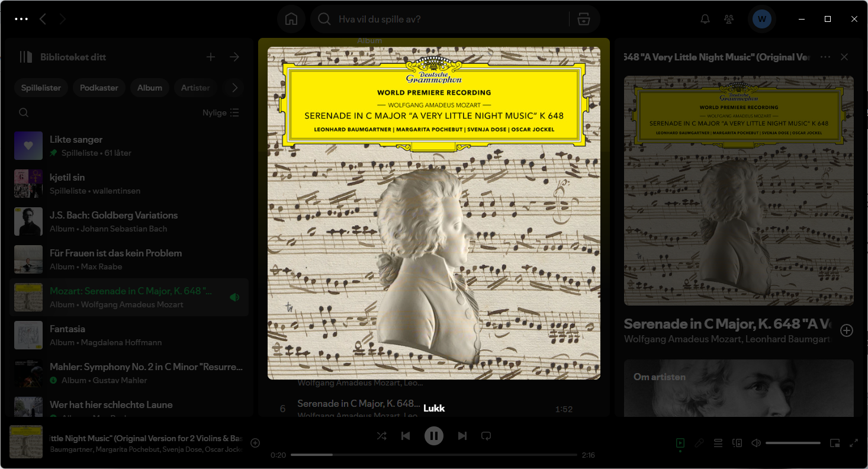Pause the playing track
868x469 pixels.
coord(434,436)
